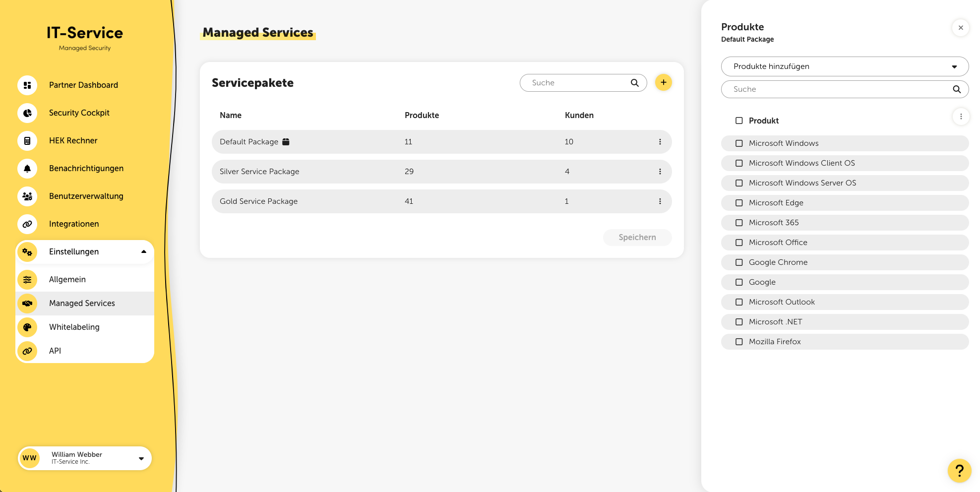980x492 pixels.
Task: Select the Gold Service Package name
Action: pos(258,201)
